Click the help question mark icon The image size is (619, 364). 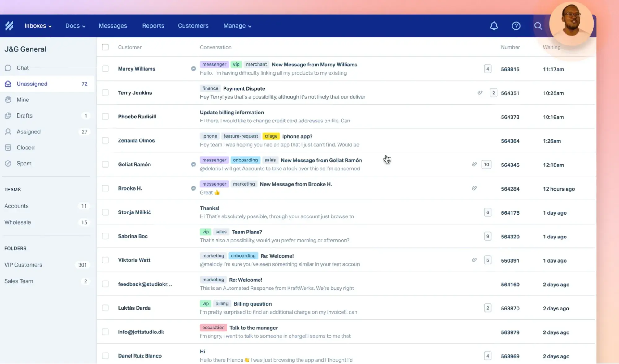coord(516,26)
